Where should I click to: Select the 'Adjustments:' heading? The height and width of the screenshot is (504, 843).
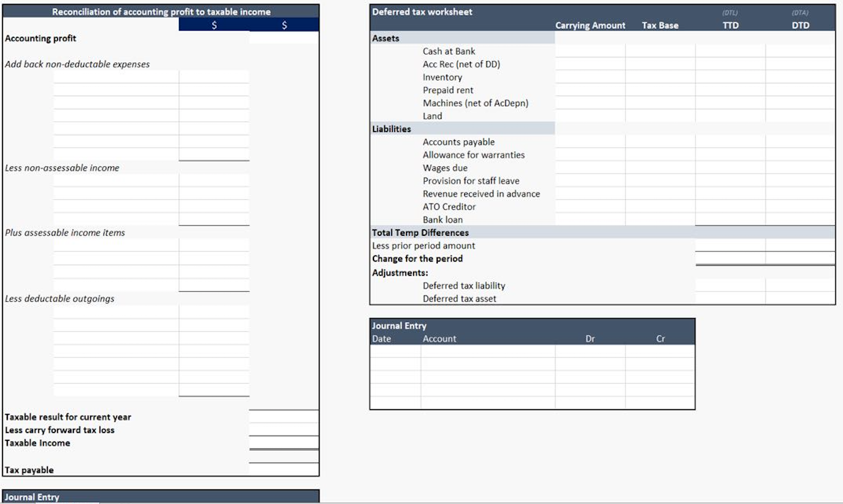coord(400,273)
